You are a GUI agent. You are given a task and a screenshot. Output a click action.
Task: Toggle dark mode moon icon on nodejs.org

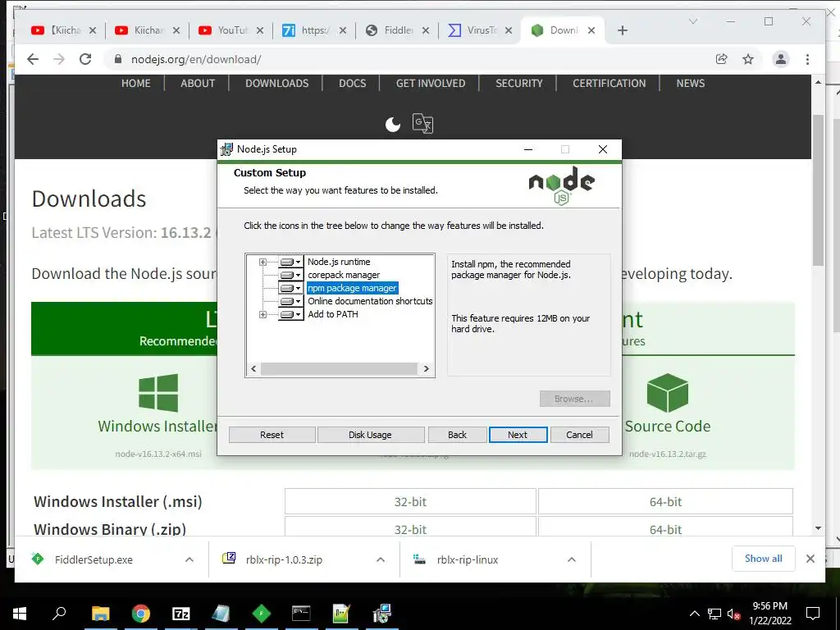(393, 125)
